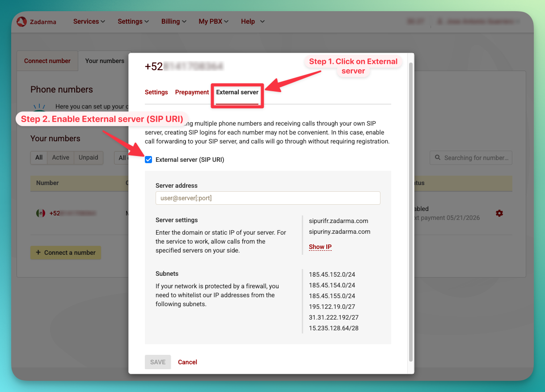Enable the External server (SIP URI) checkbox
Image resolution: width=545 pixels, height=392 pixels.
point(148,160)
